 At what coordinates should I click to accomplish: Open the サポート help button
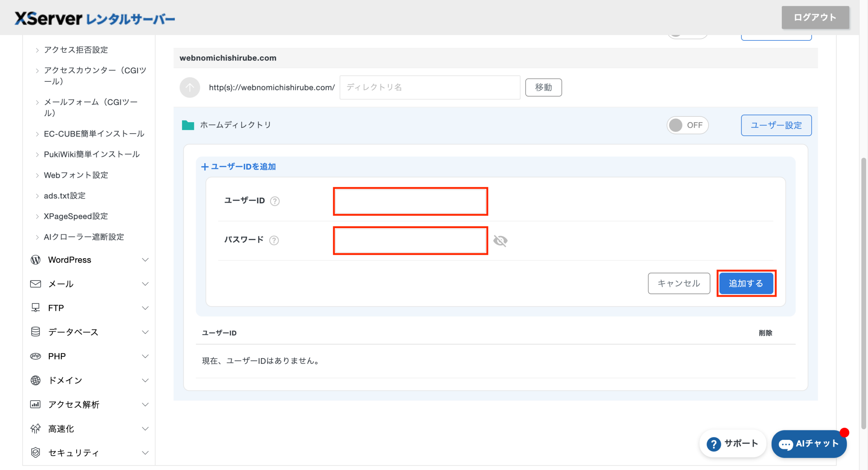tap(732, 444)
